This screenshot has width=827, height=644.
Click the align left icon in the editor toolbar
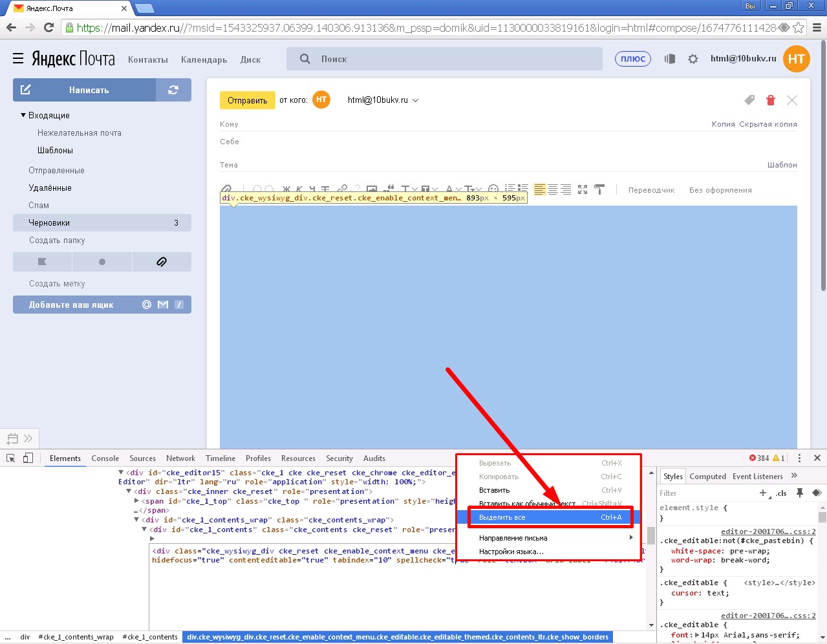[x=540, y=189]
